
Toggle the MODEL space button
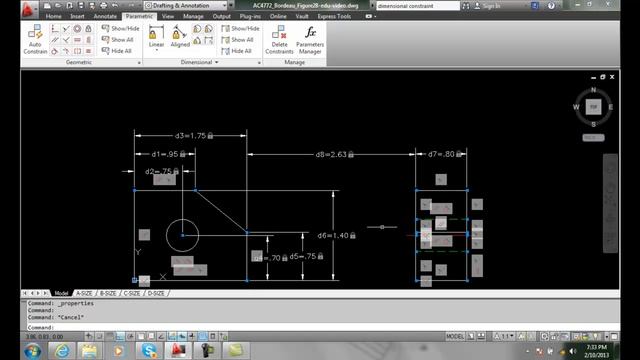(x=455, y=336)
